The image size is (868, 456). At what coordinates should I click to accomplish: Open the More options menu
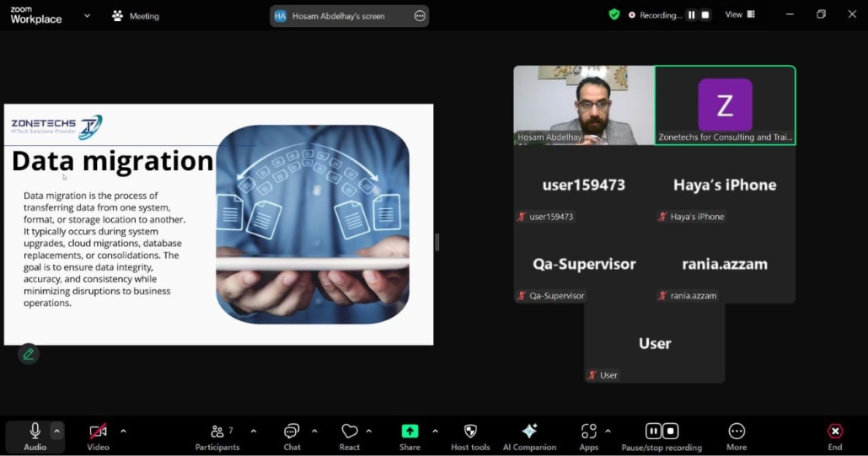(x=737, y=436)
